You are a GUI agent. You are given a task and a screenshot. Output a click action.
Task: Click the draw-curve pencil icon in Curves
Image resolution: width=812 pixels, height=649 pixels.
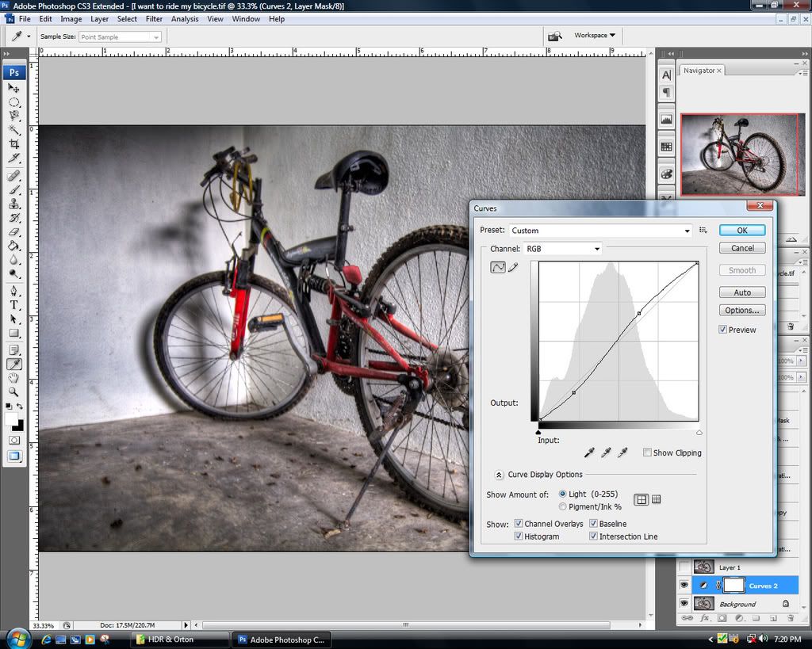pyautogui.click(x=513, y=268)
